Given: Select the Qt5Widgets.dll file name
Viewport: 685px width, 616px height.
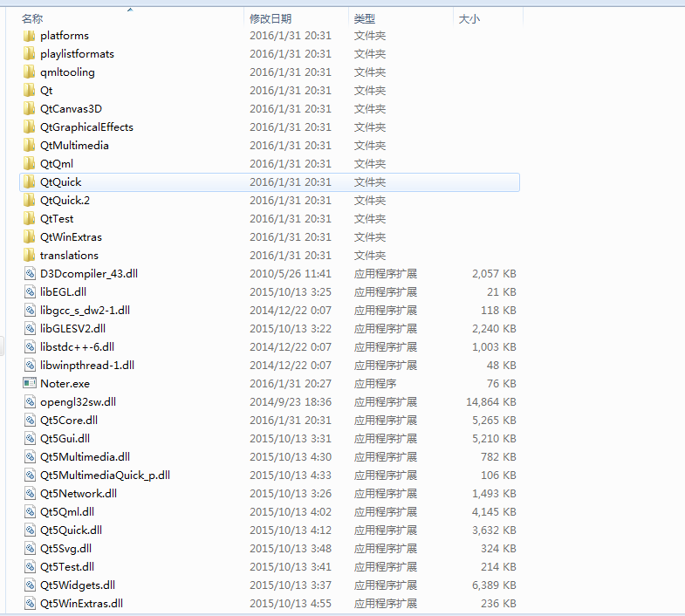Looking at the screenshot, I should click(x=78, y=585).
